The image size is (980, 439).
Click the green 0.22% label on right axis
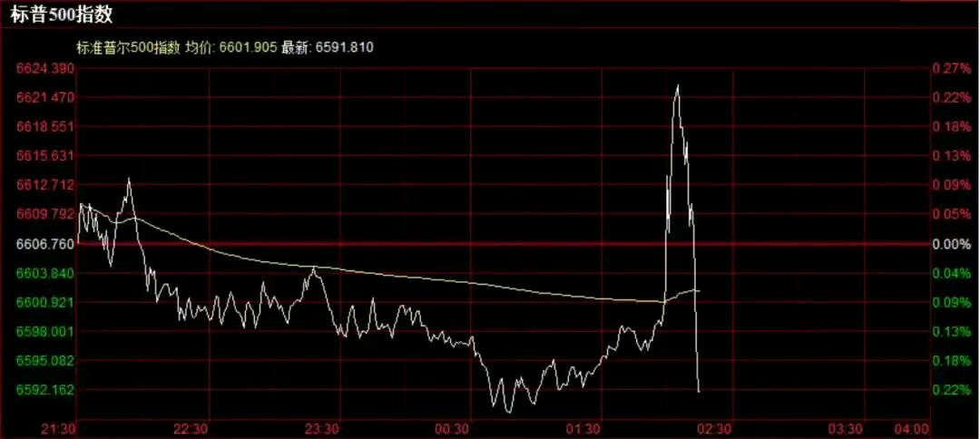tap(951, 390)
